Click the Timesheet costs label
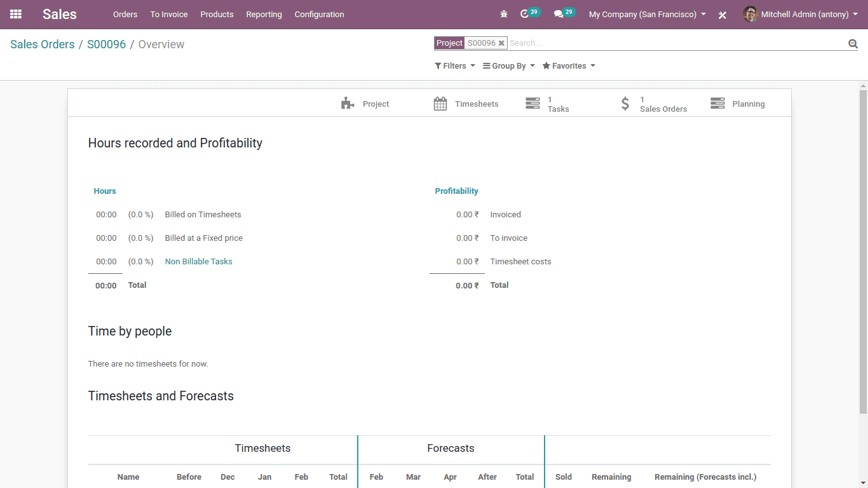The width and height of the screenshot is (868, 488). pyautogui.click(x=521, y=262)
